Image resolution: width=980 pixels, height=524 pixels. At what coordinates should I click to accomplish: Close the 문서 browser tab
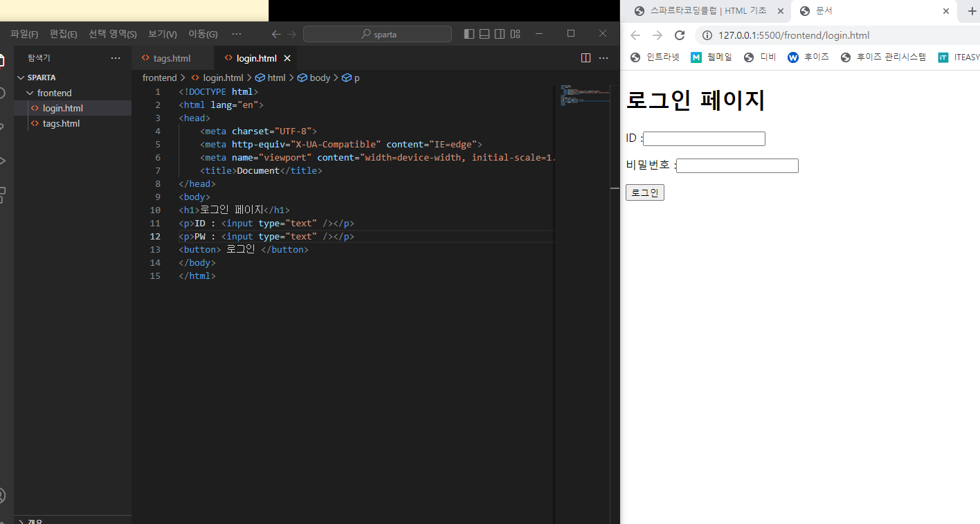(x=946, y=11)
